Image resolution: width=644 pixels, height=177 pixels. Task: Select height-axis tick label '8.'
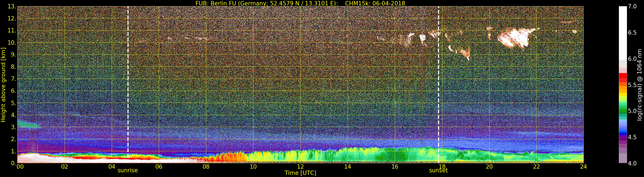pos(14,67)
